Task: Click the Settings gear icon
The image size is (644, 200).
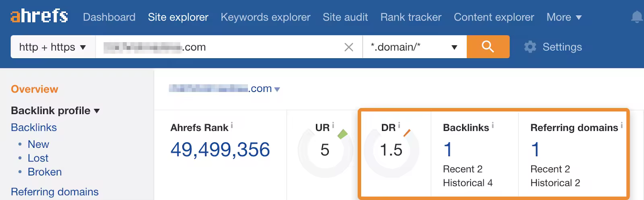Action: [530, 47]
